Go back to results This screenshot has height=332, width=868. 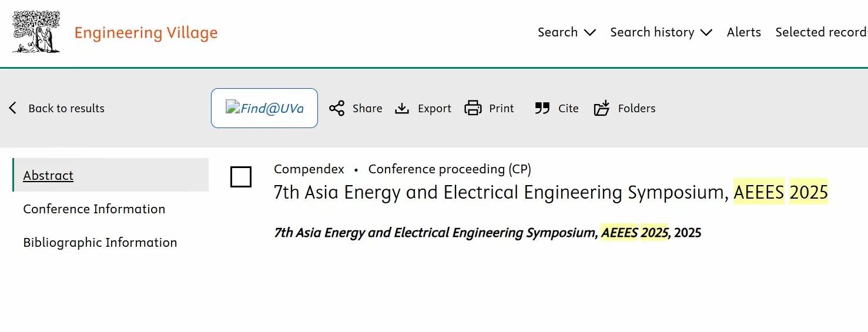pyautogui.click(x=66, y=108)
